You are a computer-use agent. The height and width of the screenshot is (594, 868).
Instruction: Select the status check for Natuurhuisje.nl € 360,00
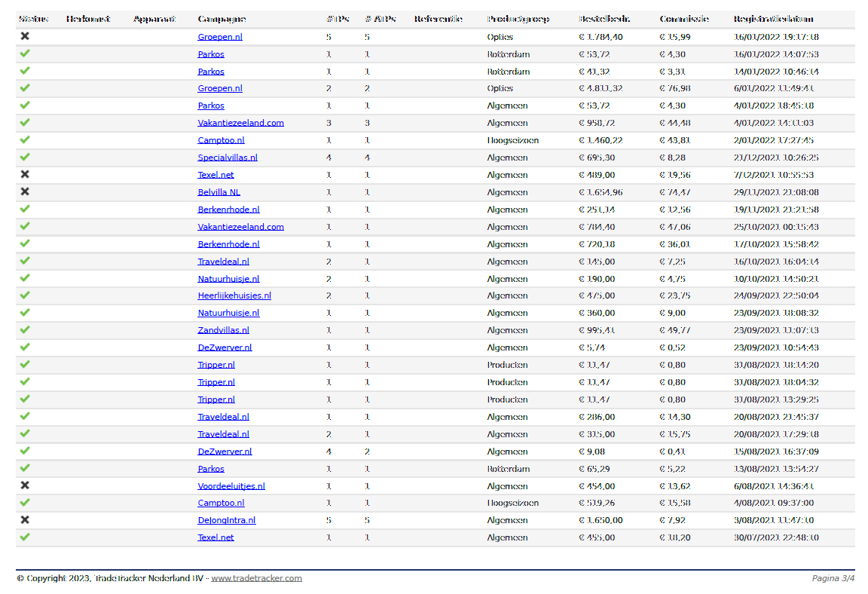(x=25, y=312)
